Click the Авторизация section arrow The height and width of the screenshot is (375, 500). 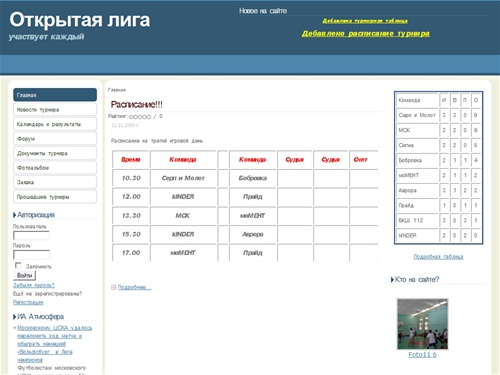15,215
